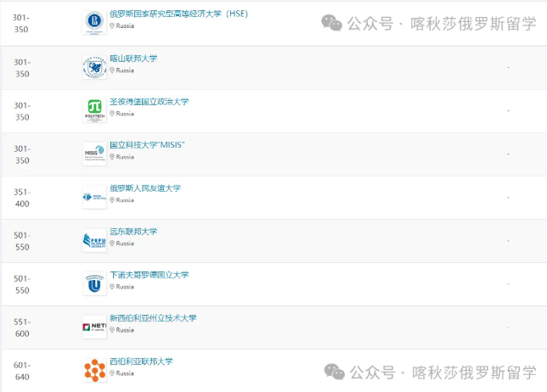The width and height of the screenshot is (547, 392).
Task: Open the orange Siberian Federal University logo
Action: pos(94,370)
